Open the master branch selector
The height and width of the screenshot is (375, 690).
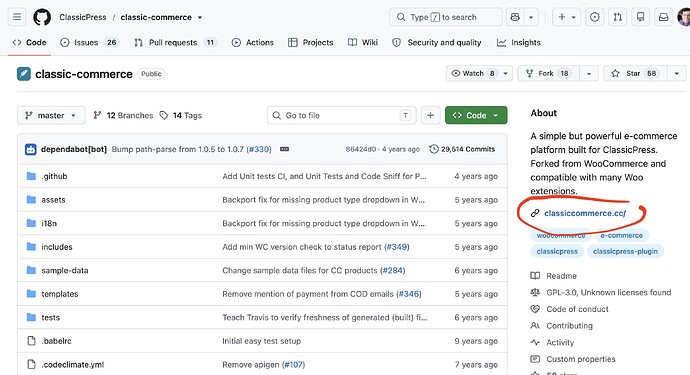51,115
